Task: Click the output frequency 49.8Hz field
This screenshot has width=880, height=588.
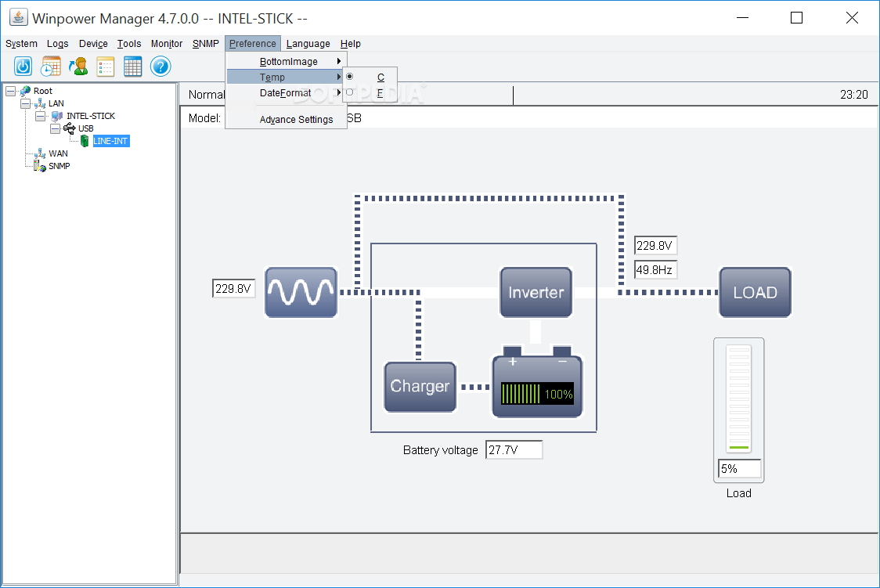Action: (655, 270)
